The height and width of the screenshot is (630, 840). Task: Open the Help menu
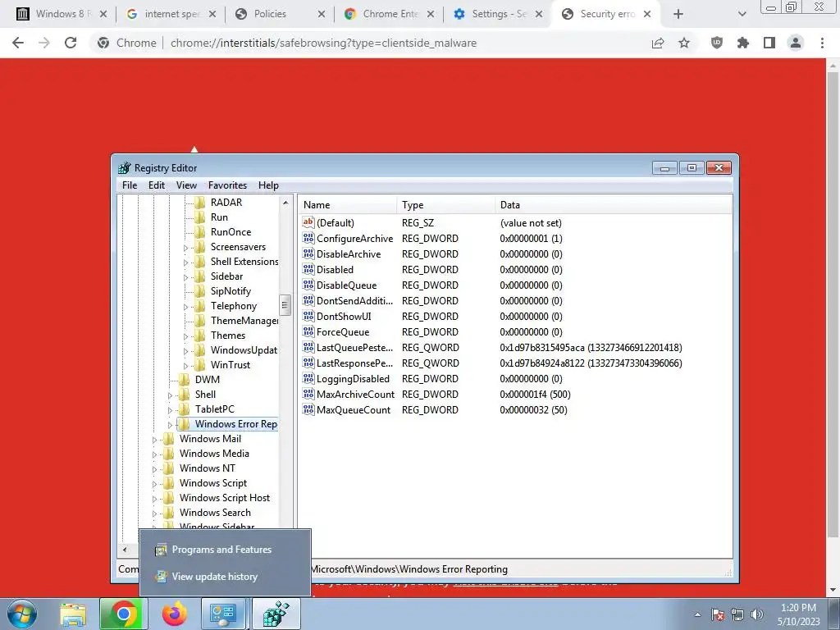pos(268,185)
